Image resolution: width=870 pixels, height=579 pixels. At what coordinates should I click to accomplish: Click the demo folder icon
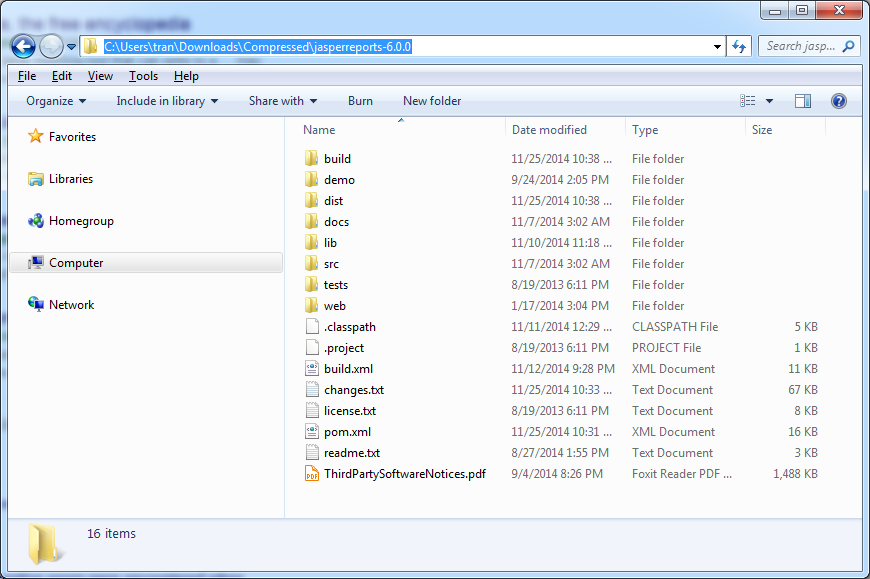click(311, 180)
